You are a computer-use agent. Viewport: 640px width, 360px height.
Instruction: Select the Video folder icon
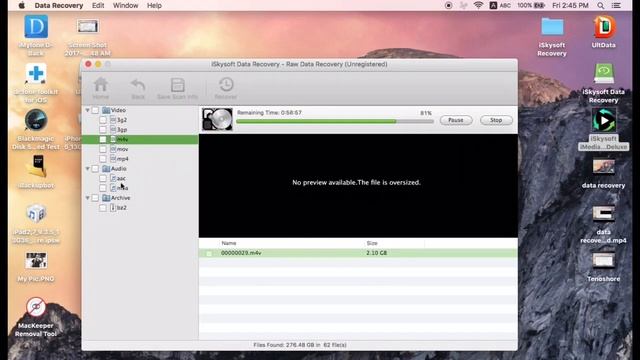pyautogui.click(x=106, y=110)
